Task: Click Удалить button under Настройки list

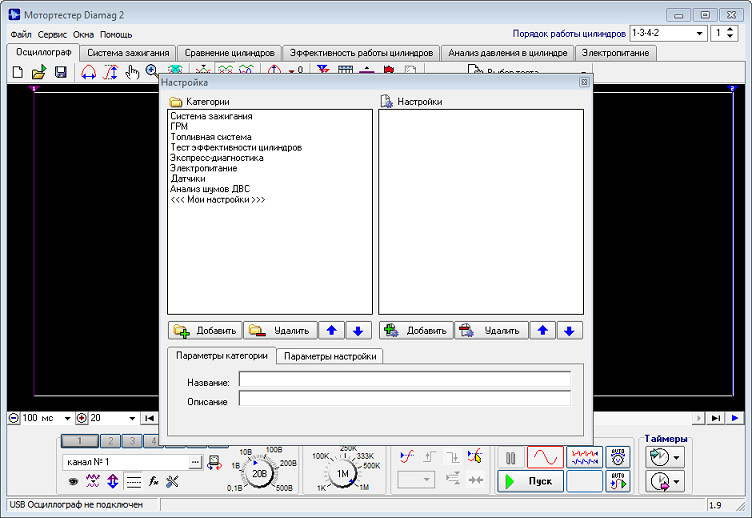Action: click(491, 330)
